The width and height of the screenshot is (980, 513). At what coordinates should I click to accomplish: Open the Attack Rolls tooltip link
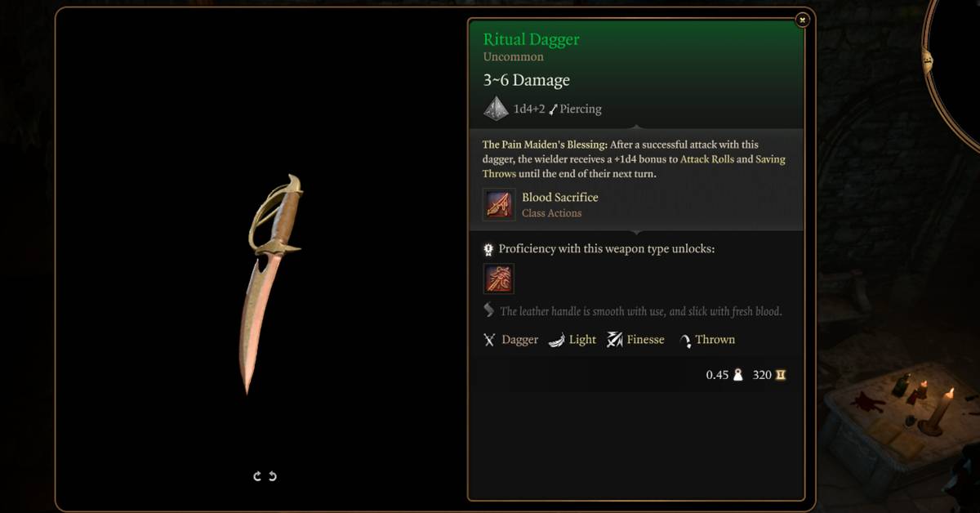(707, 159)
